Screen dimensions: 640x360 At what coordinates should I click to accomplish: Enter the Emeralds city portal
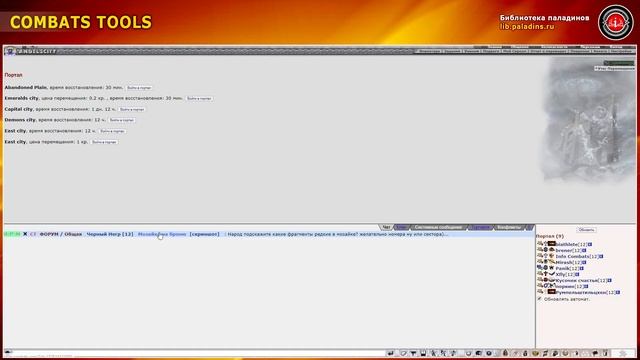199,98
